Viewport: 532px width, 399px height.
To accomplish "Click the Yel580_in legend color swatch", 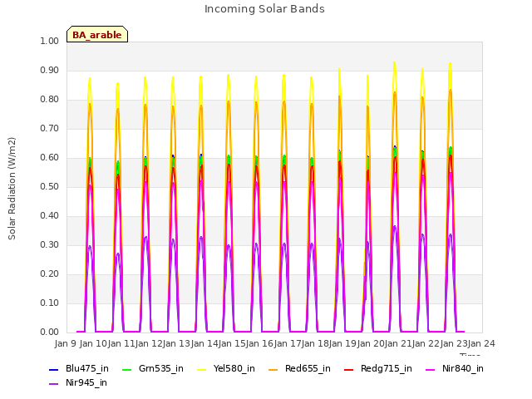I will 201,369.
